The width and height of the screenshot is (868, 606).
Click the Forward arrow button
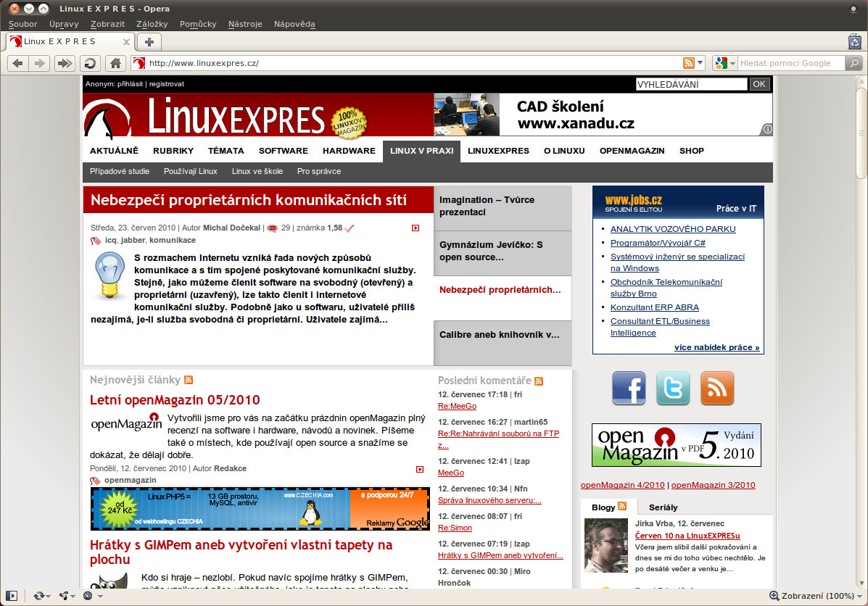click(x=39, y=63)
